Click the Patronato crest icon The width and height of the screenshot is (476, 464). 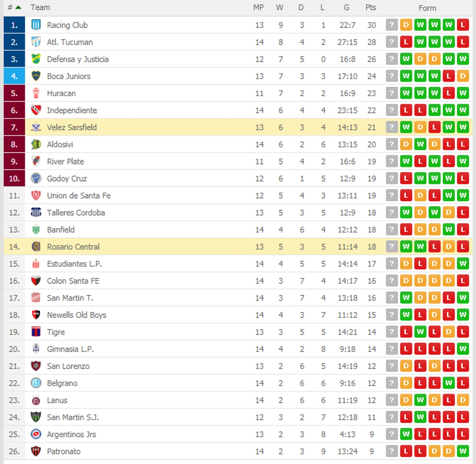pos(36,451)
